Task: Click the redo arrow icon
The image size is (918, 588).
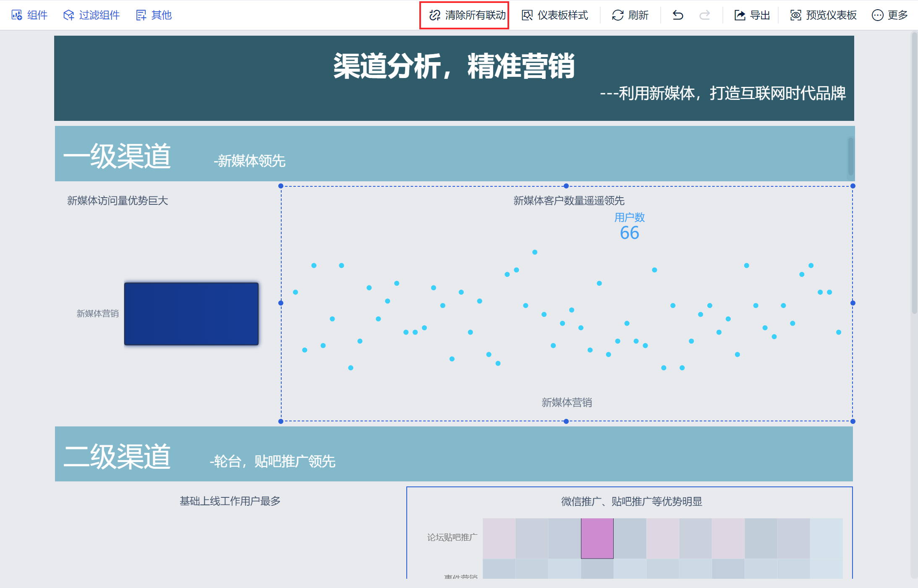Action: click(705, 15)
